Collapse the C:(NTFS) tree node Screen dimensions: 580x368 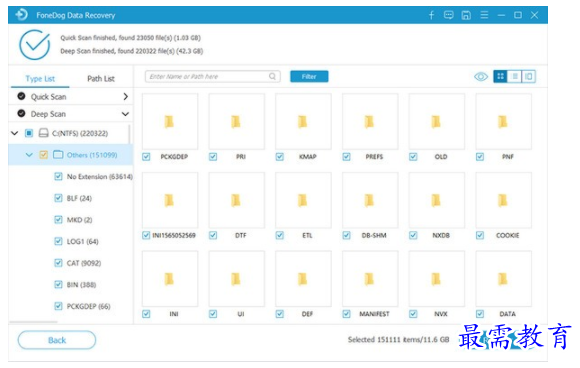(15, 133)
